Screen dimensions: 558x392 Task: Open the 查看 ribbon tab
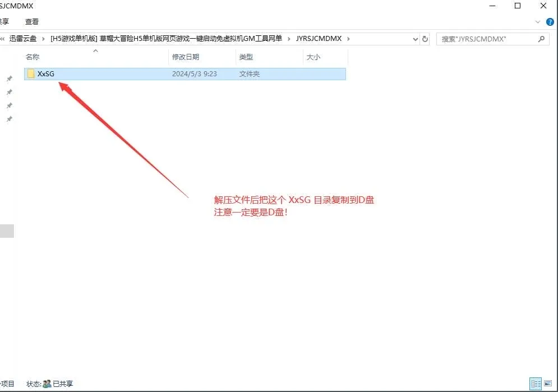(x=31, y=22)
